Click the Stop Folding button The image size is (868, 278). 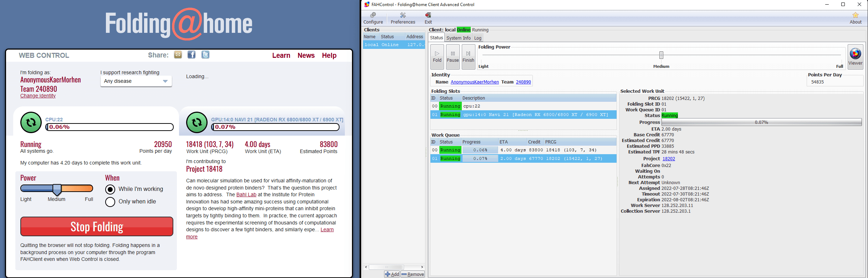pyautogui.click(x=97, y=227)
